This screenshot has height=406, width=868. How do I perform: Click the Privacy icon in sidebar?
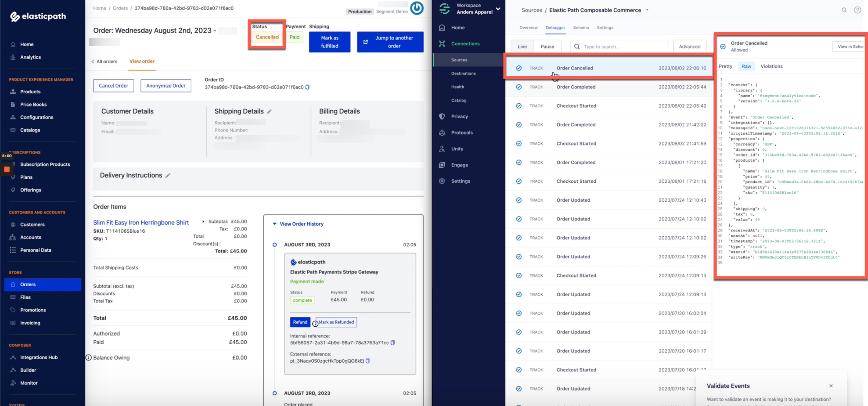tap(442, 116)
